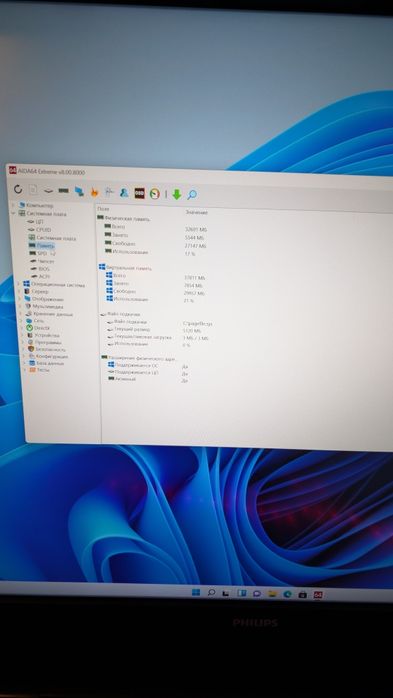393x698 pixels.
Task: Expand the Операционная система node arrow
Action: (x=19, y=284)
